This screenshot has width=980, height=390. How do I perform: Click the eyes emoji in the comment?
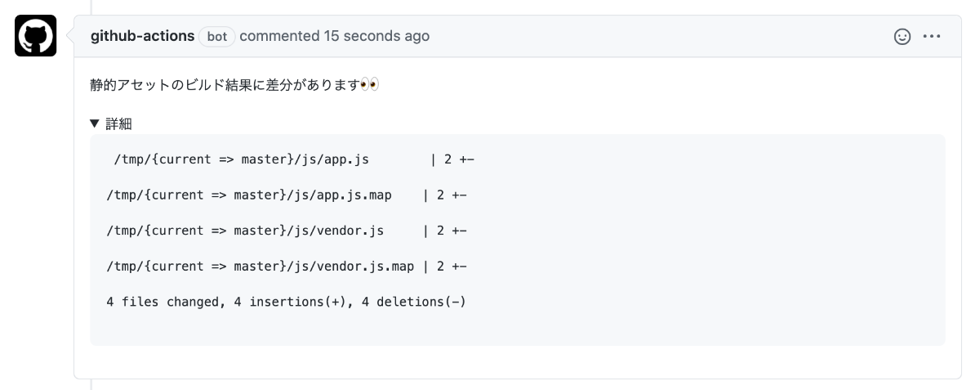(370, 84)
